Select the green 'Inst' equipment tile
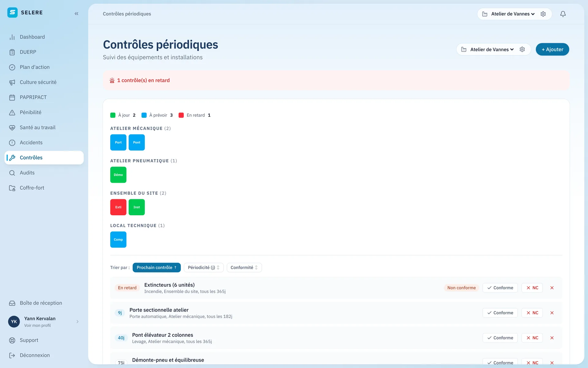Viewport: 588px width, 368px height. click(137, 207)
